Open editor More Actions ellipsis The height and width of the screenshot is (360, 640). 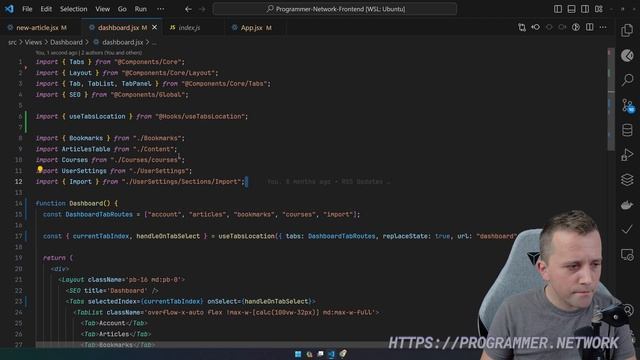click(603, 27)
